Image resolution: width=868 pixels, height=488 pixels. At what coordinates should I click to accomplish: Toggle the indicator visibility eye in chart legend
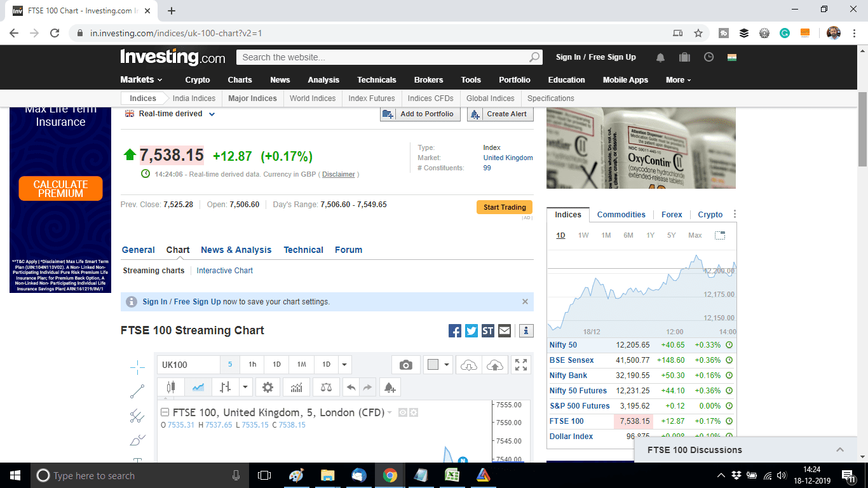coord(402,412)
